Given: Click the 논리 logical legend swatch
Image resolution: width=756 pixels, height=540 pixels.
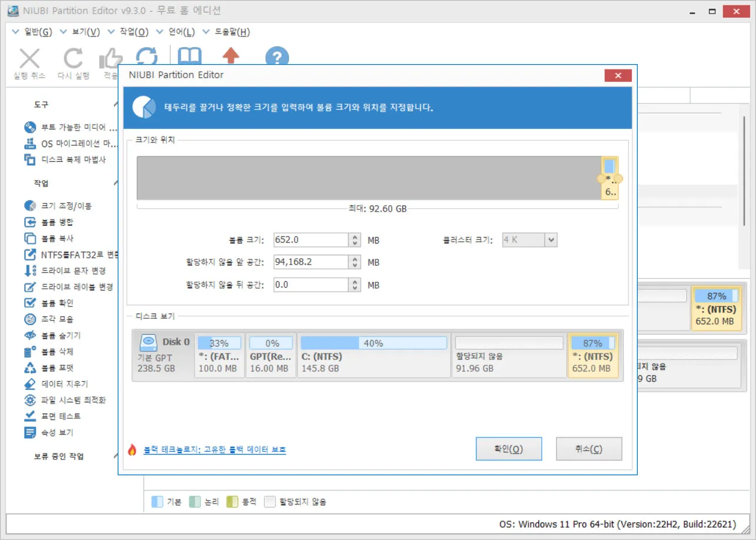Looking at the screenshot, I should tap(195, 502).
